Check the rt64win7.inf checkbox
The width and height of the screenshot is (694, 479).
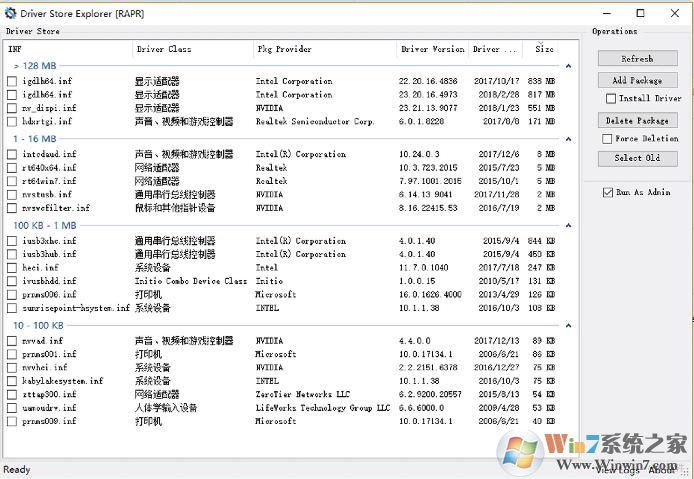12,181
